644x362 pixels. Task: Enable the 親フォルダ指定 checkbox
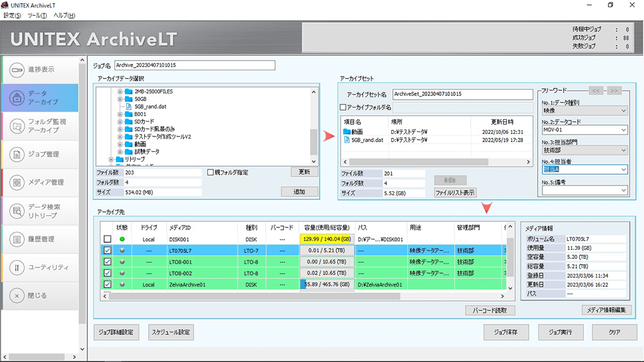pos(211,173)
